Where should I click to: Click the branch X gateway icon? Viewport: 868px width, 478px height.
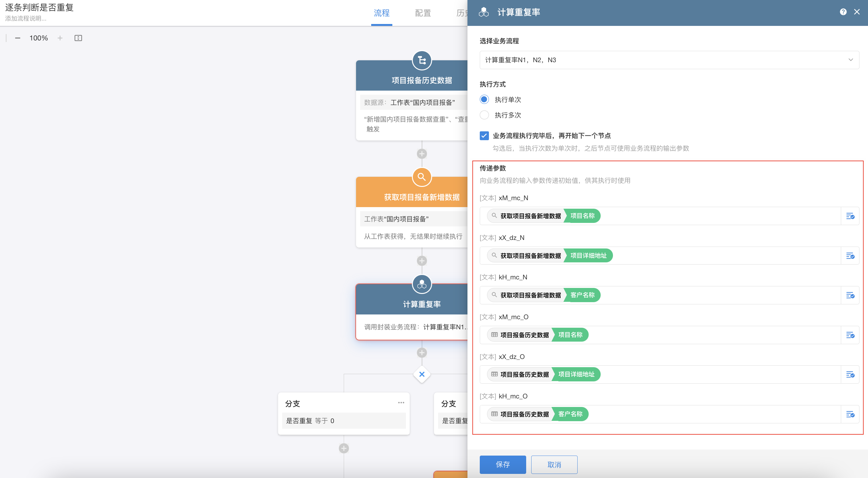[x=422, y=374]
